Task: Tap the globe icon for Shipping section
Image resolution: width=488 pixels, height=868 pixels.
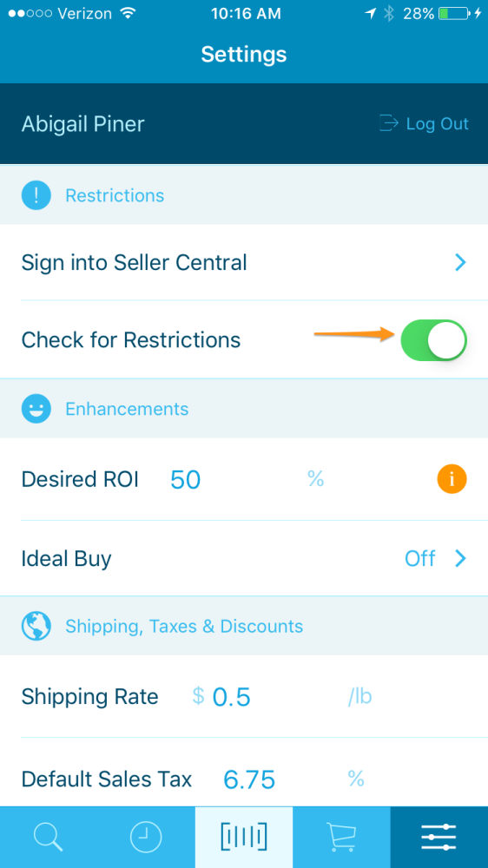Action: pyautogui.click(x=36, y=626)
